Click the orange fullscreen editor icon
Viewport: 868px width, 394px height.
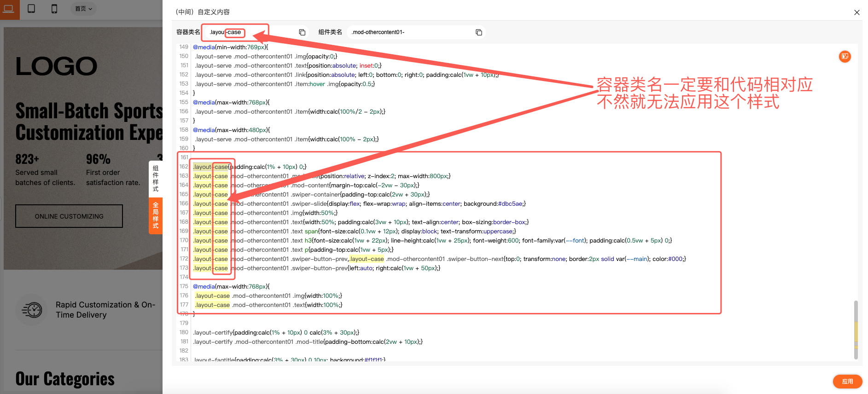pos(845,57)
